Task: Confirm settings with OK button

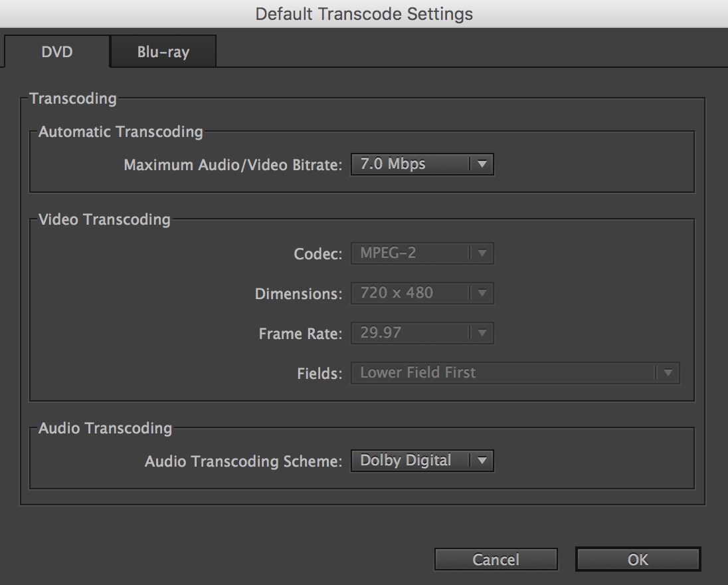Action: click(x=638, y=560)
